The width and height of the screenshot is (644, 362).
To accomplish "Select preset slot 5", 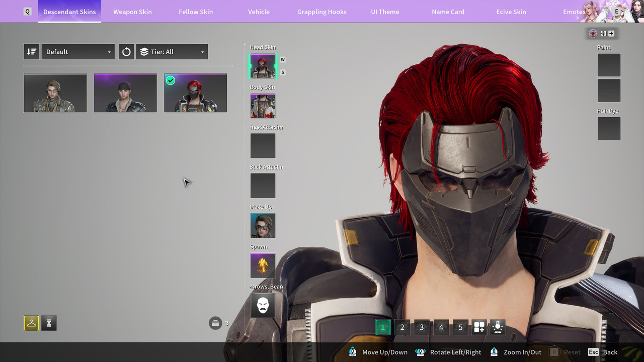I will [460, 327].
